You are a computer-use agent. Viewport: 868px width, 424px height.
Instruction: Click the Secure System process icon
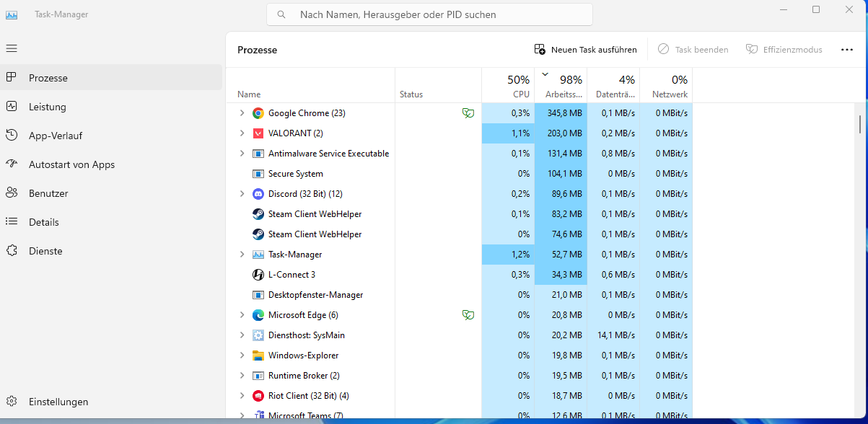258,174
